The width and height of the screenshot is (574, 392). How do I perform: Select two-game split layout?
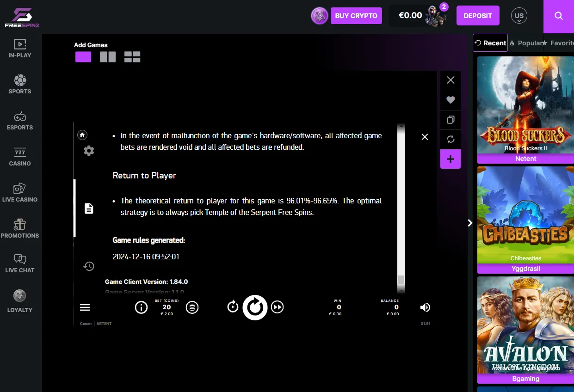pyautogui.click(x=108, y=57)
